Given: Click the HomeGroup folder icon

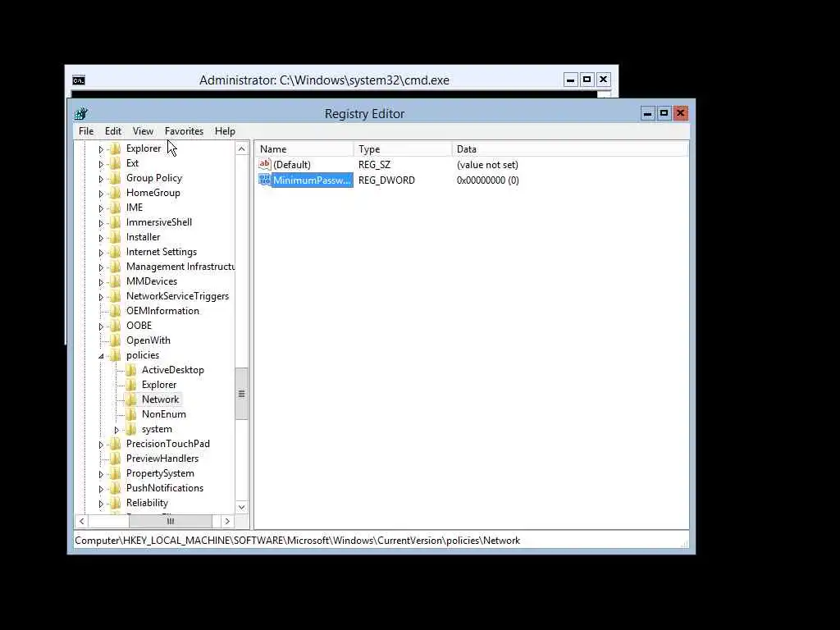Looking at the screenshot, I should [115, 193].
